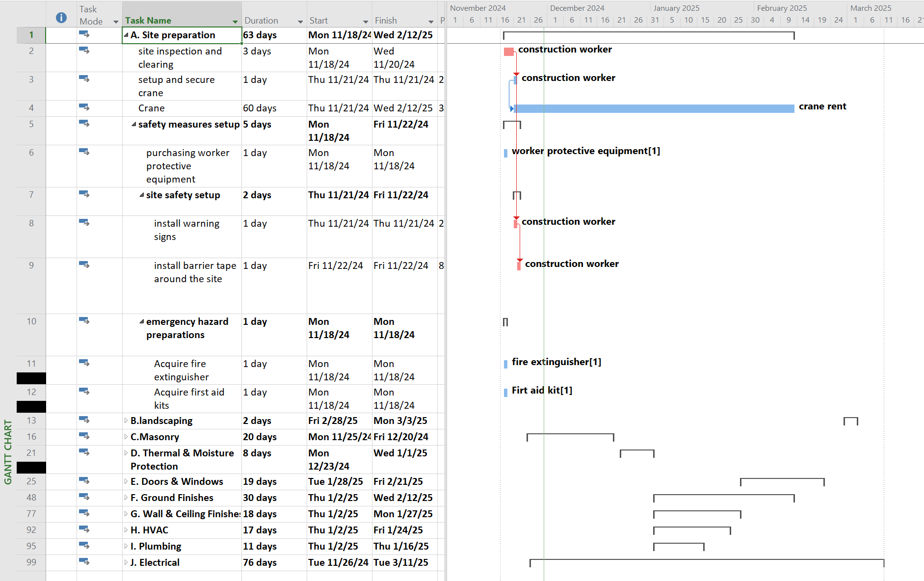Click task mode icon for D. Thermal & Moisture Protection

point(84,452)
